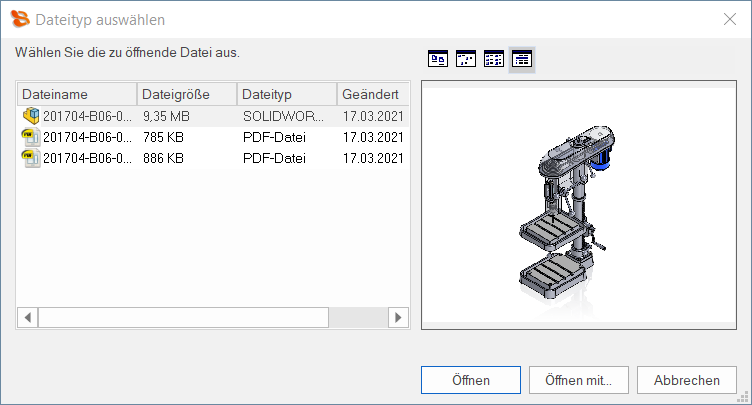Sort by Dateigröße column header

pyautogui.click(x=186, y=94)
